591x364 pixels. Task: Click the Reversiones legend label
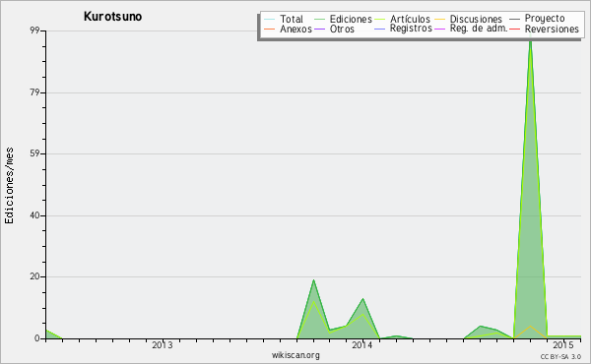pyautogui.click(x=552, y=29)
